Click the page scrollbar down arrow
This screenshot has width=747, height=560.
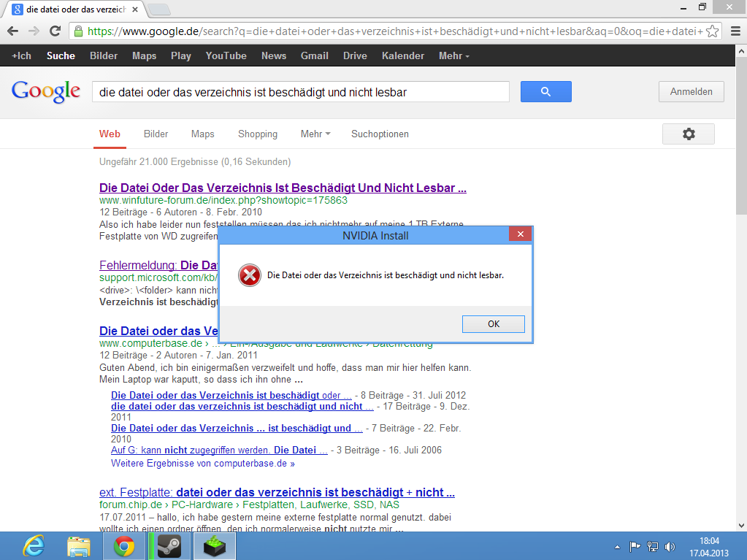(741, 526)
